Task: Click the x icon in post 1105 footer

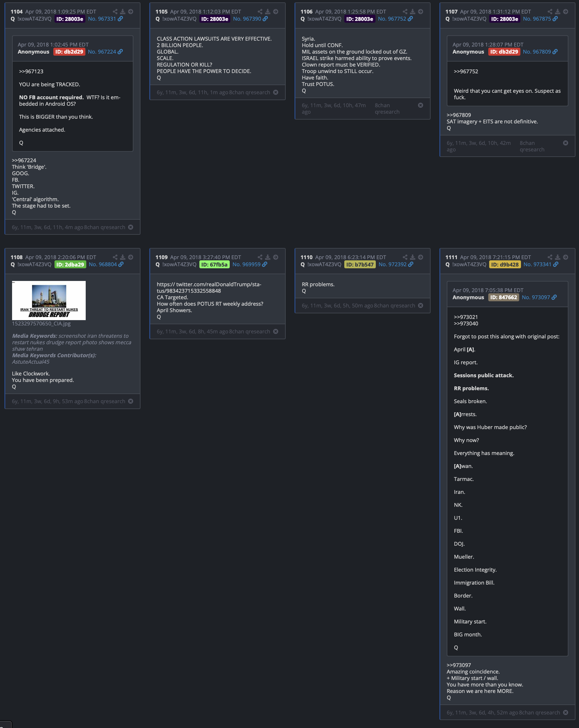Action: pos(276,92)
